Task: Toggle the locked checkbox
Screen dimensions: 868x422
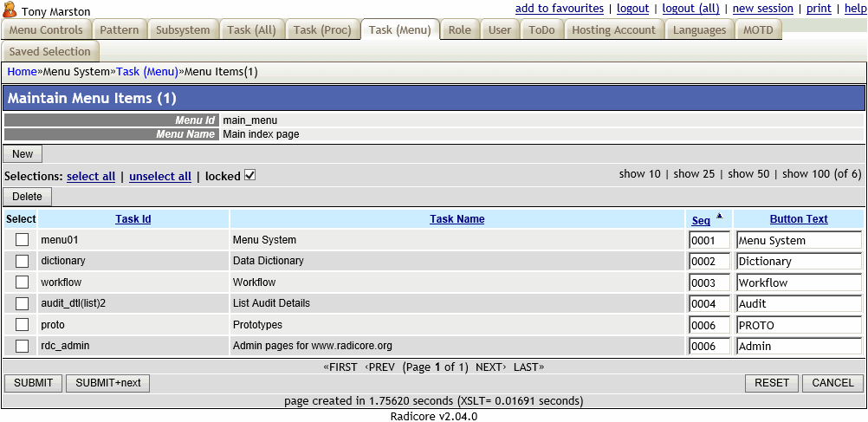Action: coord(250,176)
